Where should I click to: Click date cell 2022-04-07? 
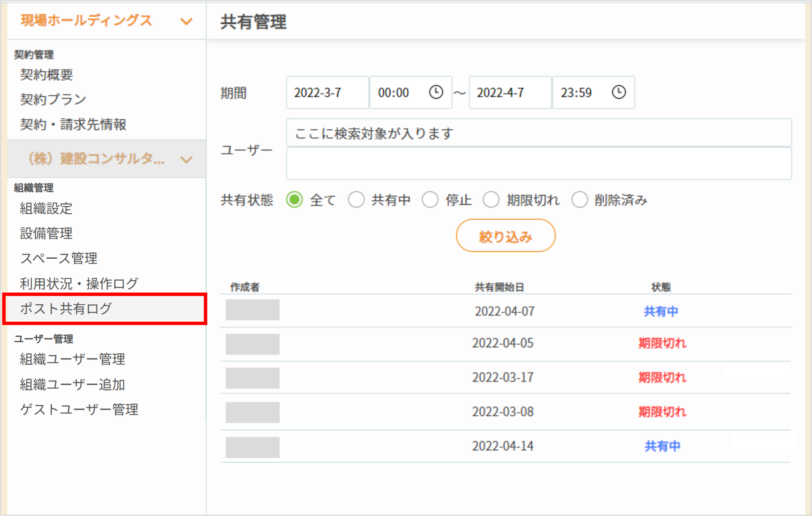pos(505,311)
